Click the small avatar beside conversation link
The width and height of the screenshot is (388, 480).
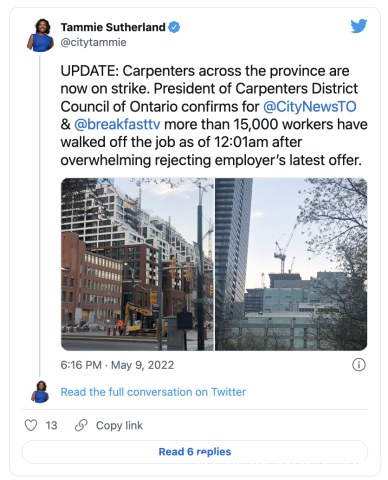coord(41,392)
